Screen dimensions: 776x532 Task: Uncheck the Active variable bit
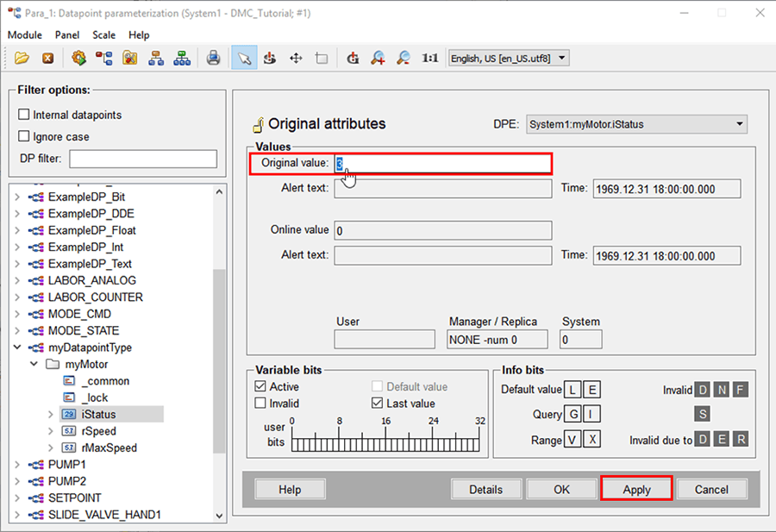click(260, 386)
